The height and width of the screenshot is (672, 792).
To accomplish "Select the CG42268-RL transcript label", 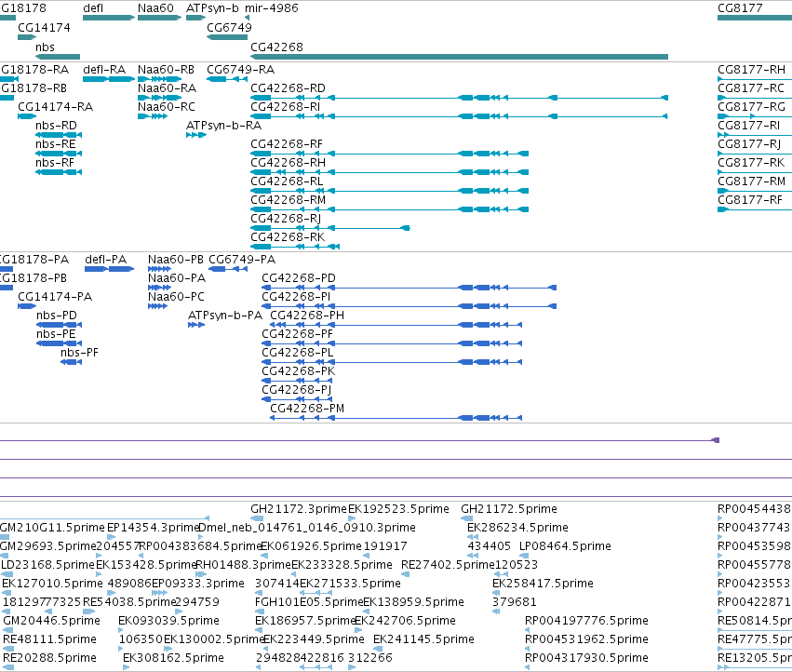I will [287, 181].
